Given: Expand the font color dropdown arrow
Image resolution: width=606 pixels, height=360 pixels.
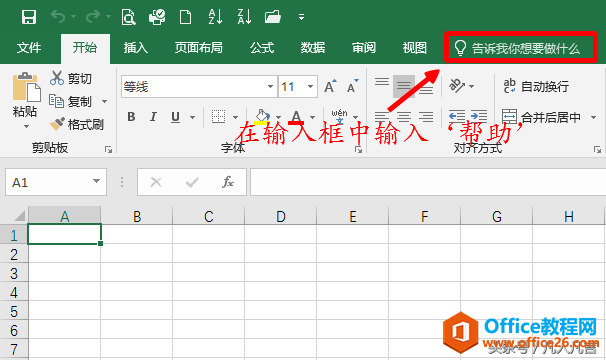Looking at the screenshot, I should click(x=312, y=117).
